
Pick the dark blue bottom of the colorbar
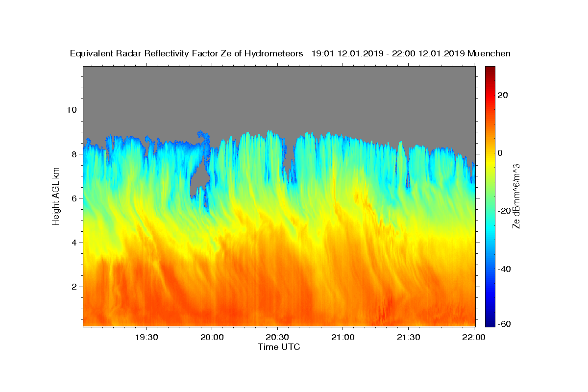point(490,322)
